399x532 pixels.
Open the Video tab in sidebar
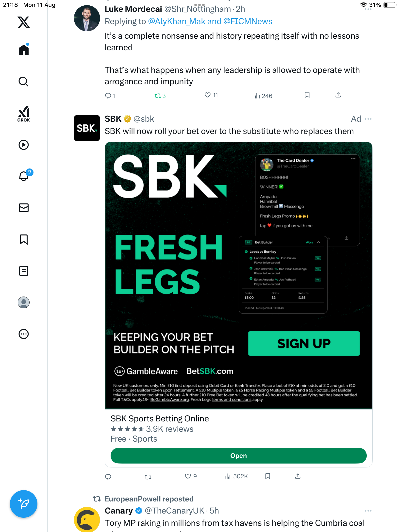pos(24,145)
